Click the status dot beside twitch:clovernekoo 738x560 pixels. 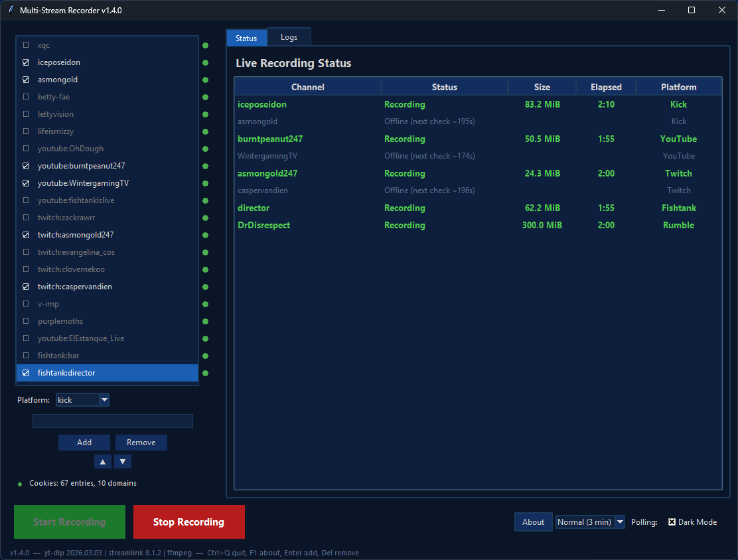click(205, 269)
